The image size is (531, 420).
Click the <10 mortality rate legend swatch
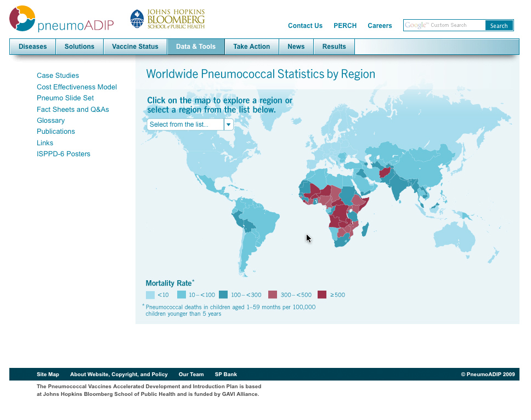coord(150,295)
